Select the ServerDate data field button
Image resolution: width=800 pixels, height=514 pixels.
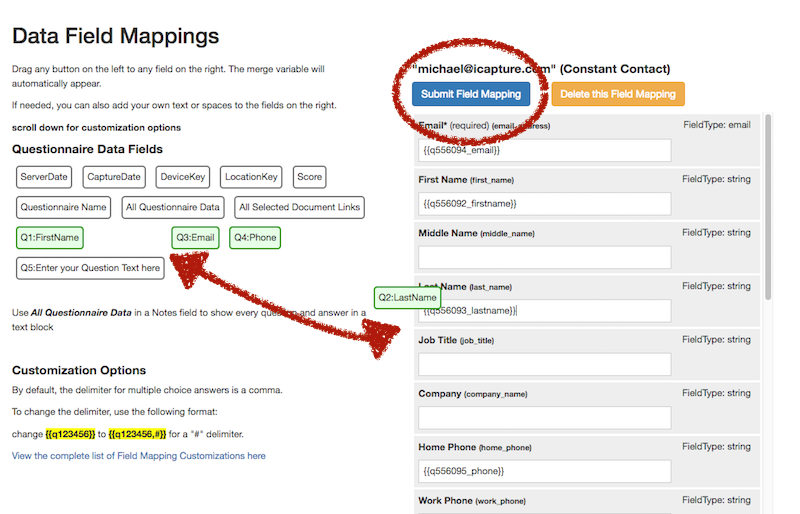(44, 177)
